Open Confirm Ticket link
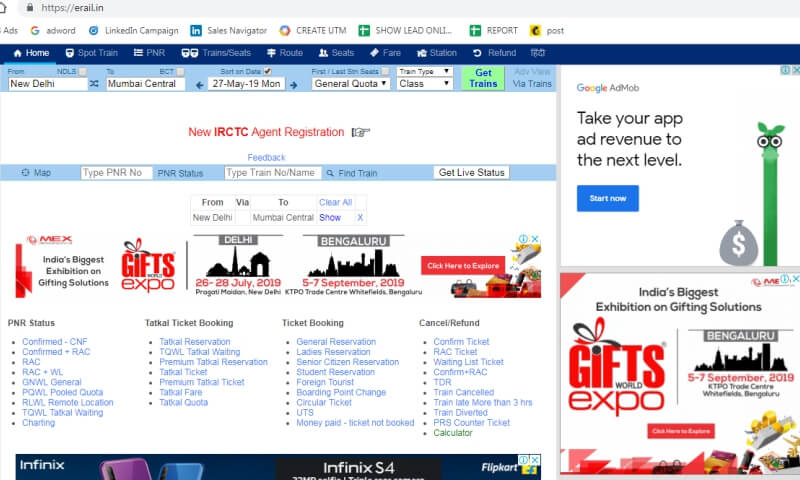The height and width of the screenshot is (480, 800). (x=461, y=342)
